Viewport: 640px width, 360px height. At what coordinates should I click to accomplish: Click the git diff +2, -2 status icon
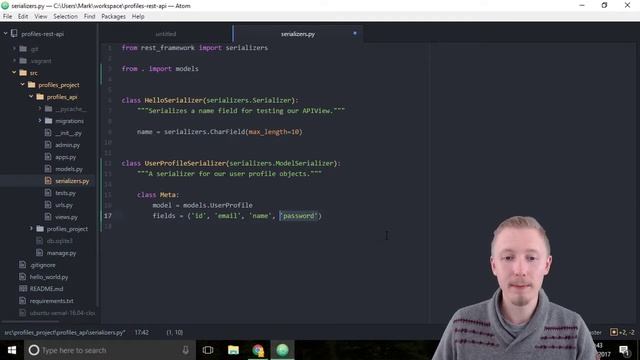coord(622,332)
